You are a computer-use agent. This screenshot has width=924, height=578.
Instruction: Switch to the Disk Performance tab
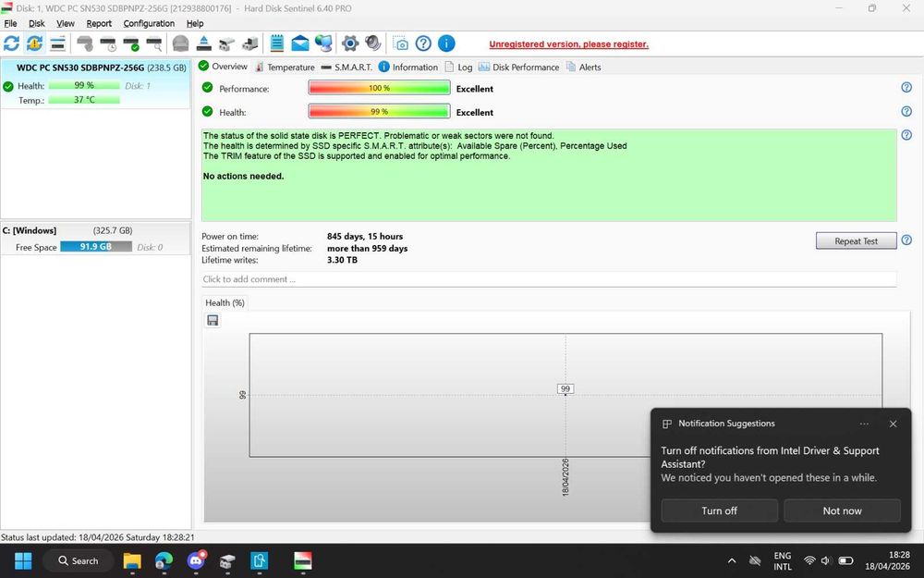[518, 68]
